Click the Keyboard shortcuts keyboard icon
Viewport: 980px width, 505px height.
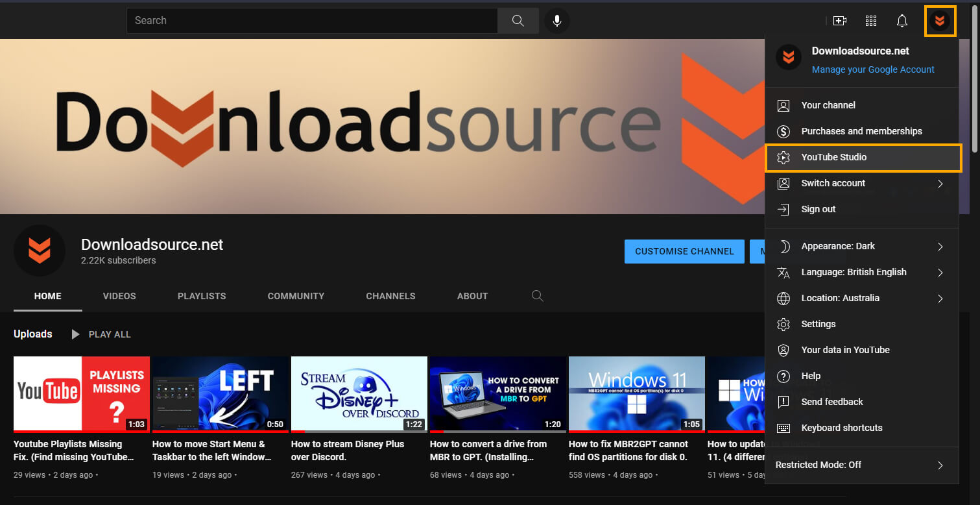pos(783,428)
